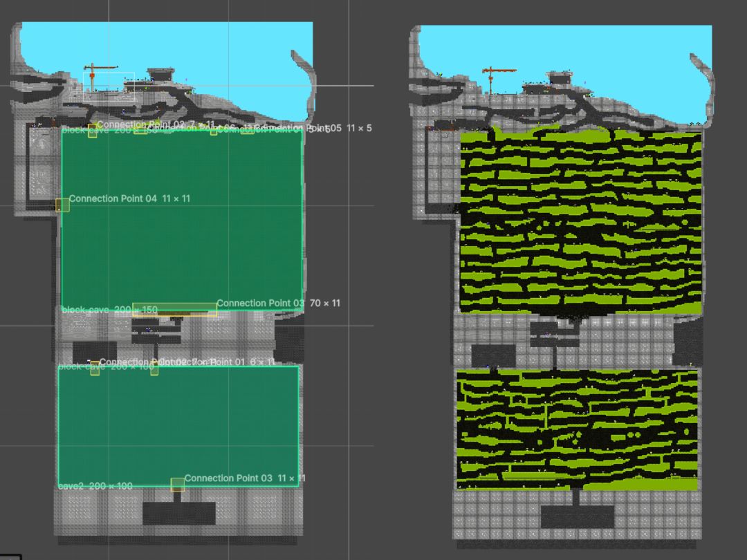Select the Connection Point 04 marker
Viewport: 747px width, 560px height.
coord(62,205)
